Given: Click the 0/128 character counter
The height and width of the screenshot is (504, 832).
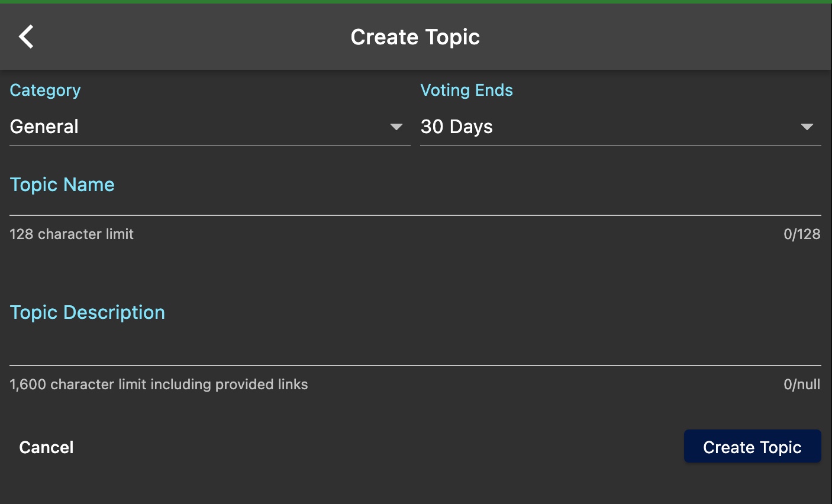Looking at the screenshot, I should pos(802,234).
